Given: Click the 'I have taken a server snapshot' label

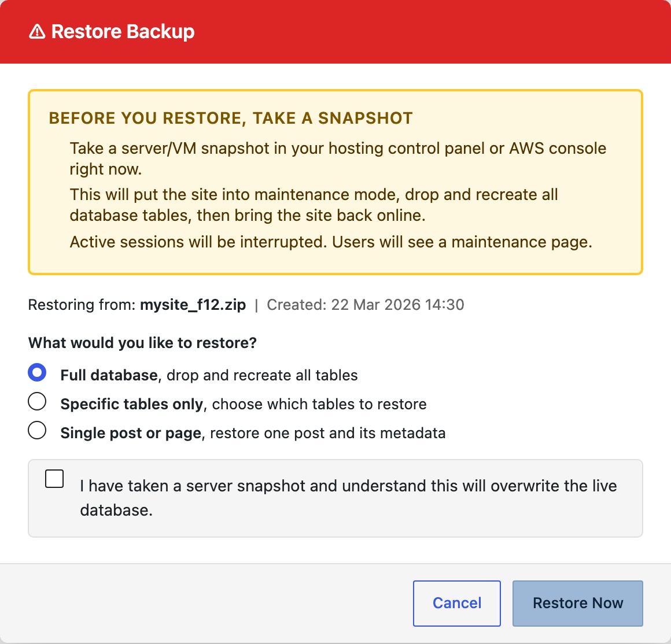Looking at the screenshot, I should coord(348,498).
